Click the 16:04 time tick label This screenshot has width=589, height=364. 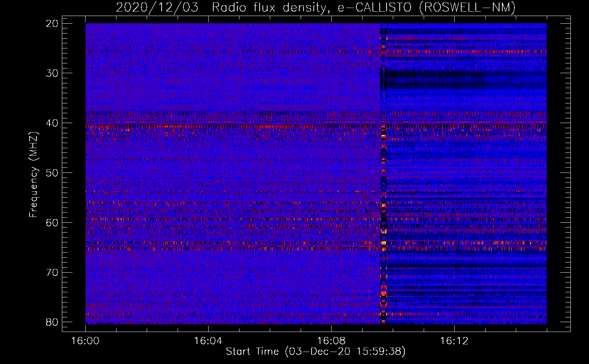point(208,341)
